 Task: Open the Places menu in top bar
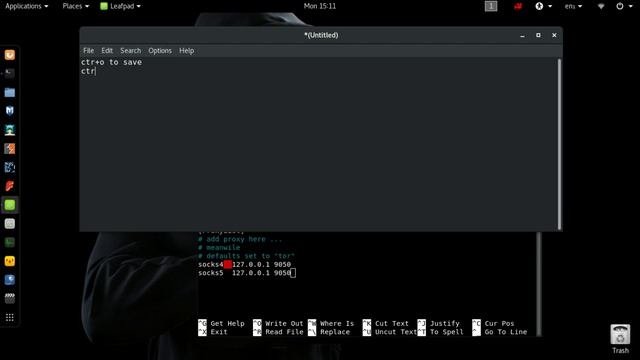(x=76, y=6)
